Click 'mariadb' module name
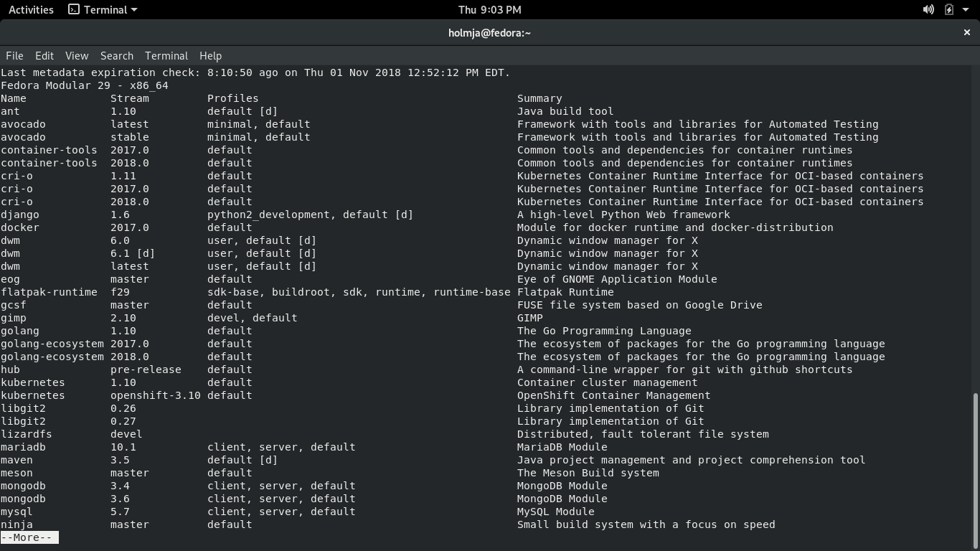 [x=23, y=447]
